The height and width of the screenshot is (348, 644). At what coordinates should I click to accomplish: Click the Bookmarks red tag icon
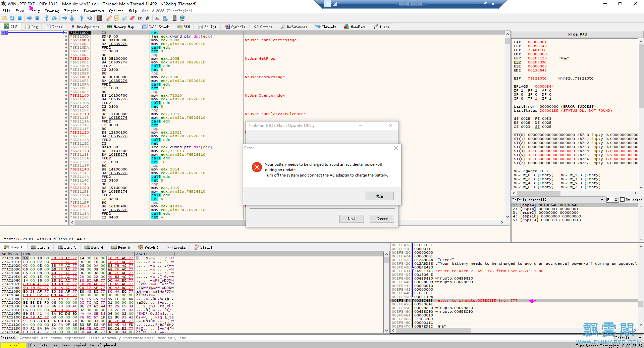coord(132,18)
